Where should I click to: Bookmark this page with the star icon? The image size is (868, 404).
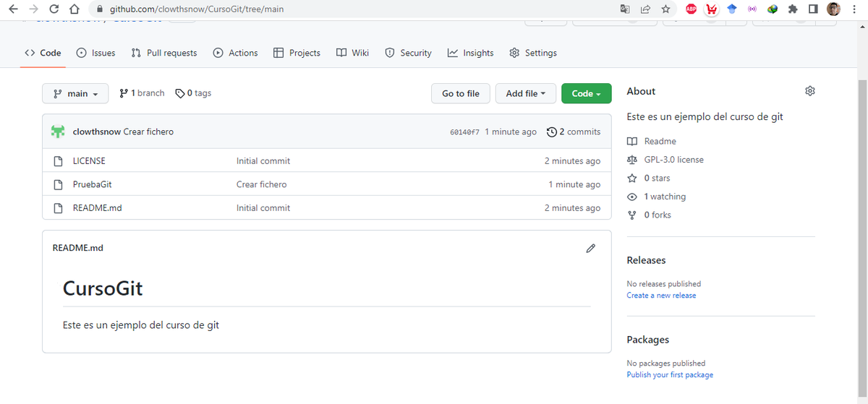665,9
